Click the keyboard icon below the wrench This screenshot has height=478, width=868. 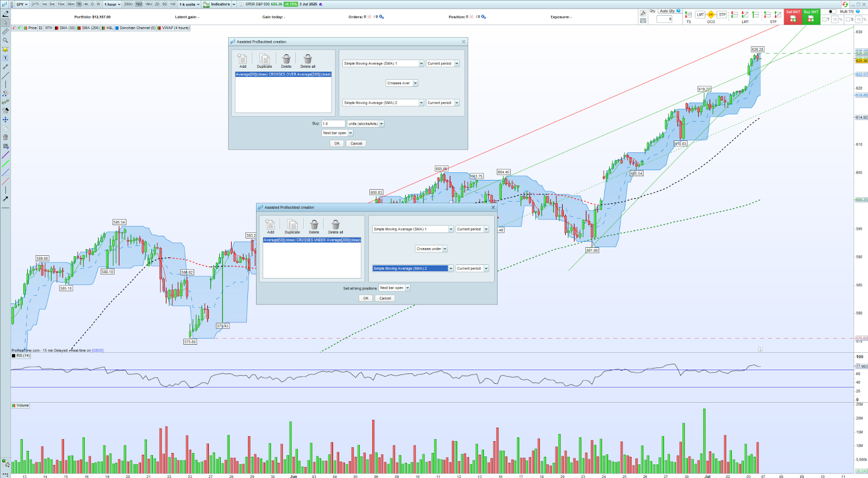pyautogui.click(x=643, y=21)
